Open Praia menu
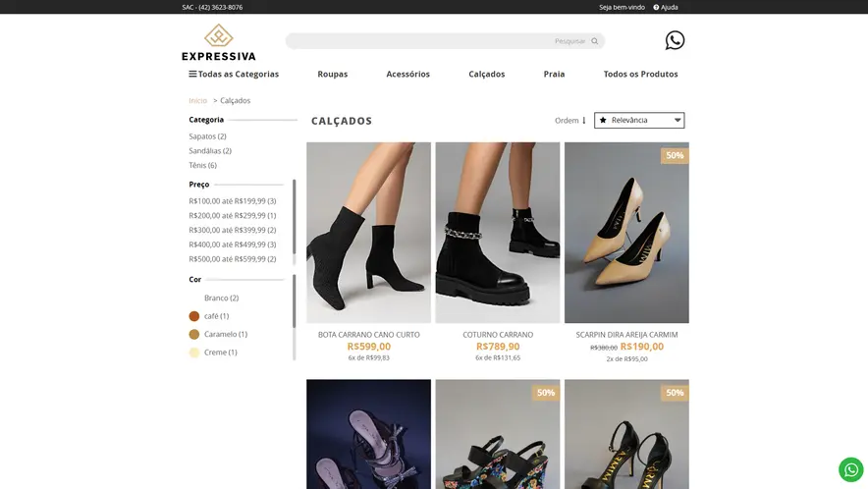868x489 pixels. pos(554,74)
